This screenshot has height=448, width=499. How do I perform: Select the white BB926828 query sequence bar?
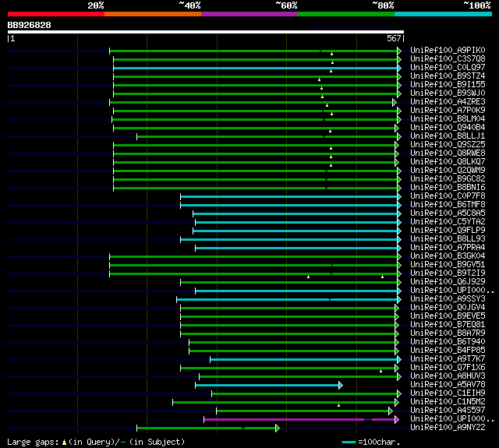pos(206,32)
